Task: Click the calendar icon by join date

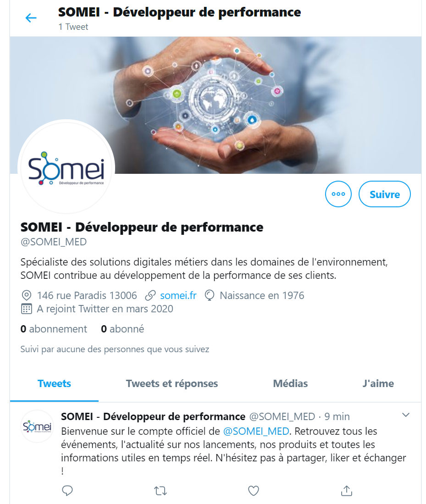Action: pyautogui.click(x=26, y=309)
